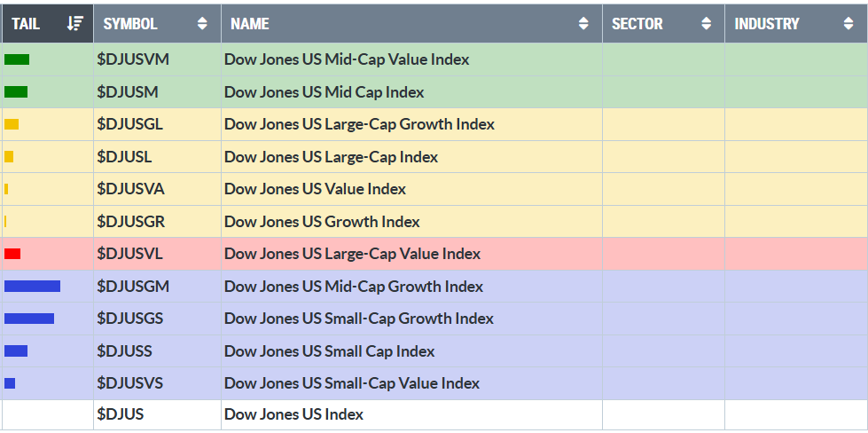The height and width of the screenshot is (433, 868).
Task: Click the red tail bar for $DJUSVL
Action: pos(12,254)
